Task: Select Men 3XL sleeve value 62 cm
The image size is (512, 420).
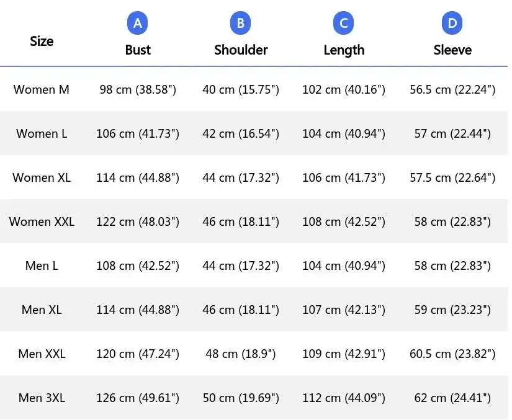Action: pyautogui.click(x=452, y=398)
